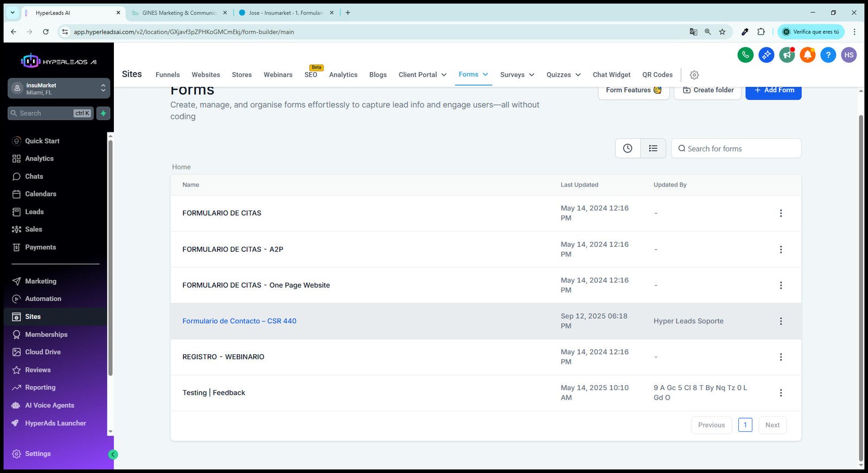Open the Sites settings gear icon
This screenshot has width=868, height=473.
click(694, 75)
